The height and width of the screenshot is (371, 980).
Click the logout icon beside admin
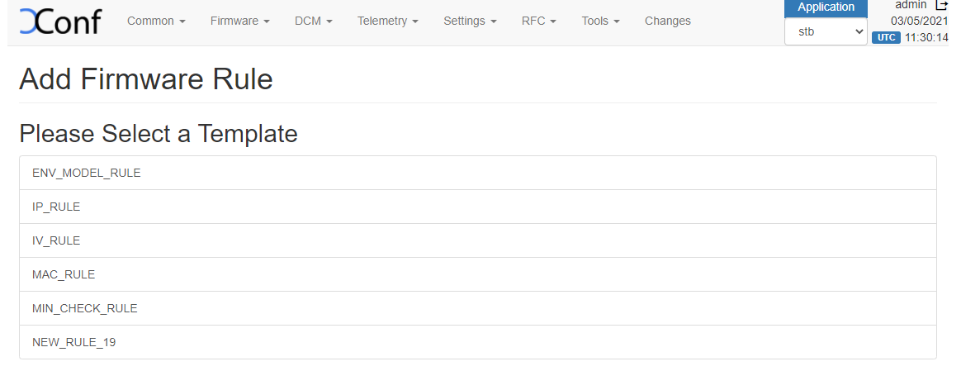pyautogui.click(x=941, y=5)
